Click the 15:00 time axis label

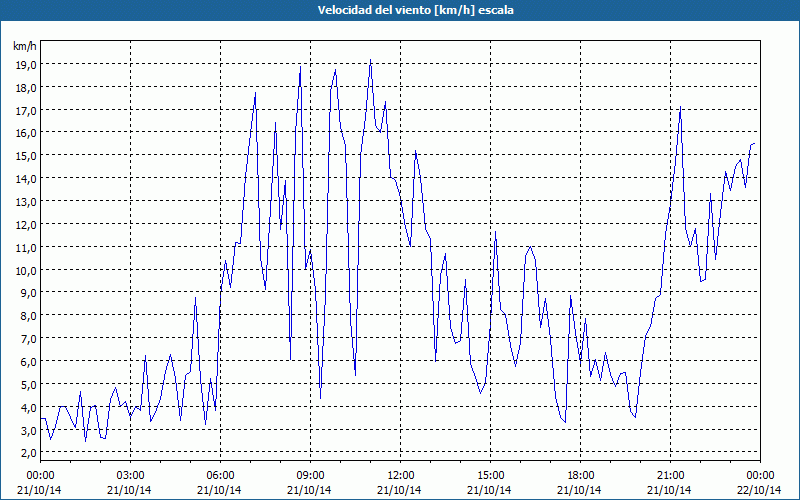coord(490,476)
